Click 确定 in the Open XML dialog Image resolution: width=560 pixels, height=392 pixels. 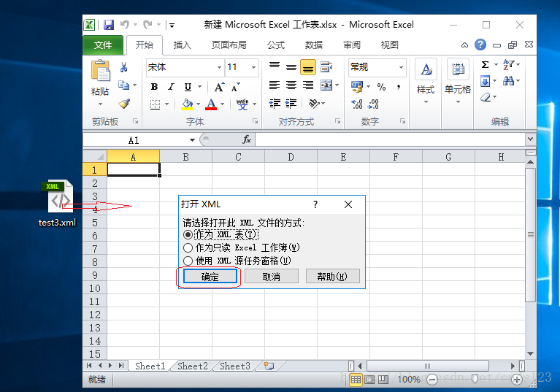210,277
